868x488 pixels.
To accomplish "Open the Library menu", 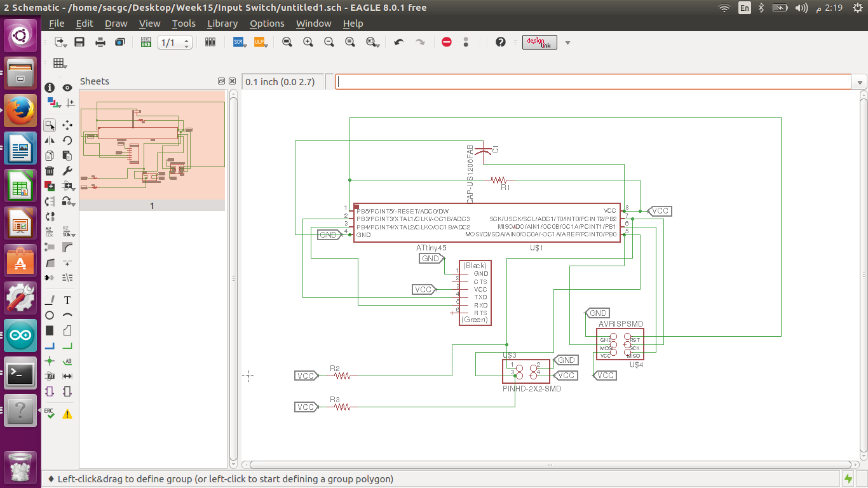I will (222, 24).
